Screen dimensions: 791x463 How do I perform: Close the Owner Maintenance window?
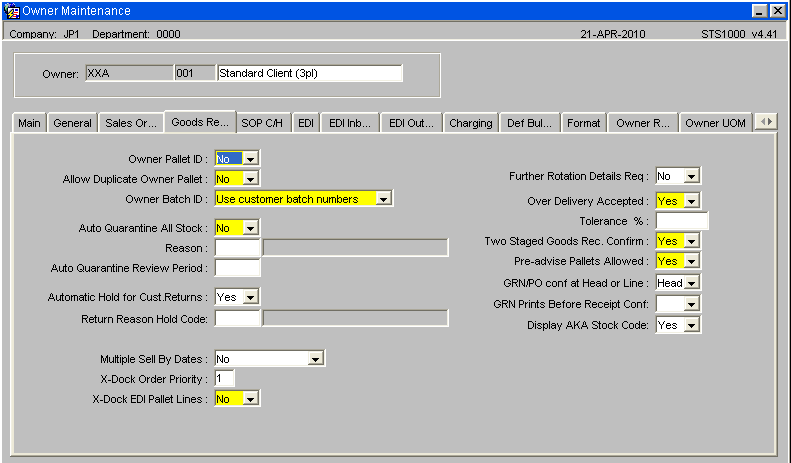pyautogui.click(x=777, y=11)
